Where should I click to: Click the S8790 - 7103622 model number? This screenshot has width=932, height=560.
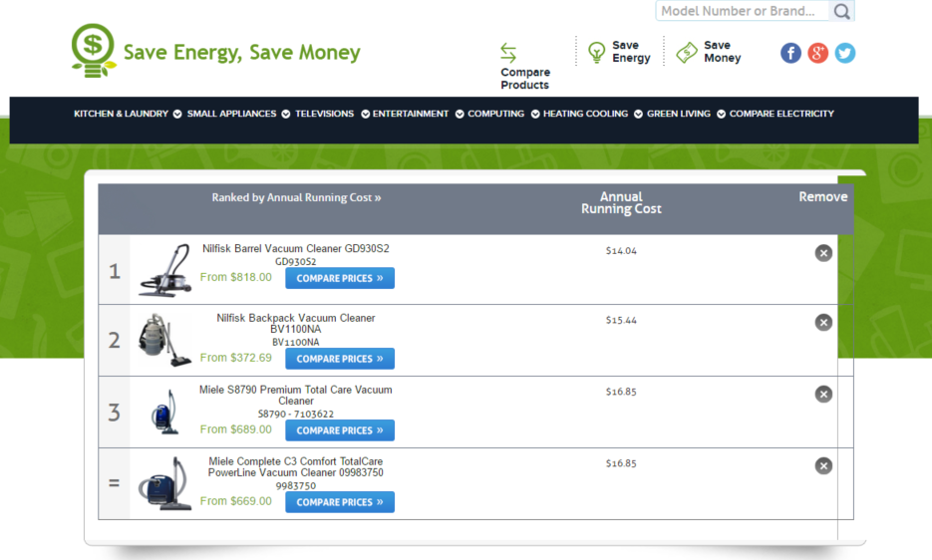pos(296,414)
